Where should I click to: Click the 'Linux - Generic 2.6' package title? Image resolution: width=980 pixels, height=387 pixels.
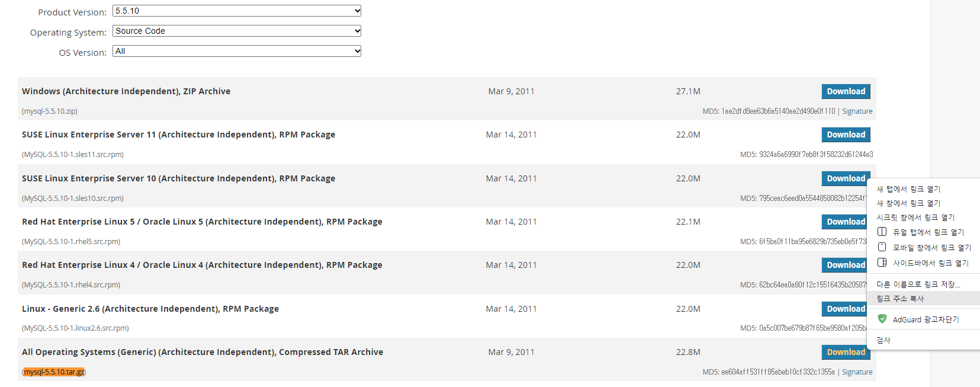pos(150,309)
